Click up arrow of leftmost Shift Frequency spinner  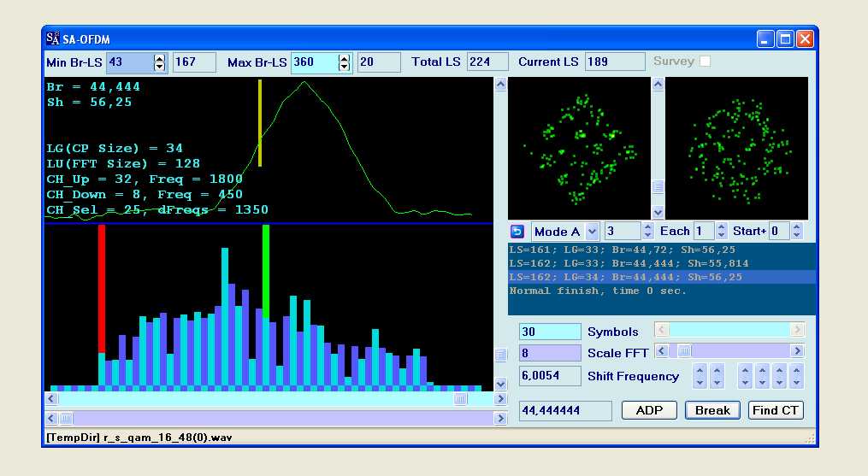[x=700, y=371]
